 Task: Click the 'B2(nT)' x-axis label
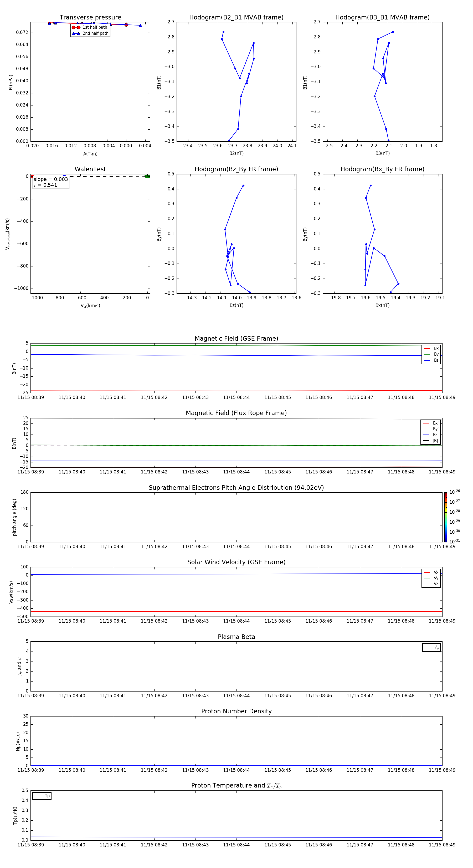pyautogui.click(x=236, y=153)
